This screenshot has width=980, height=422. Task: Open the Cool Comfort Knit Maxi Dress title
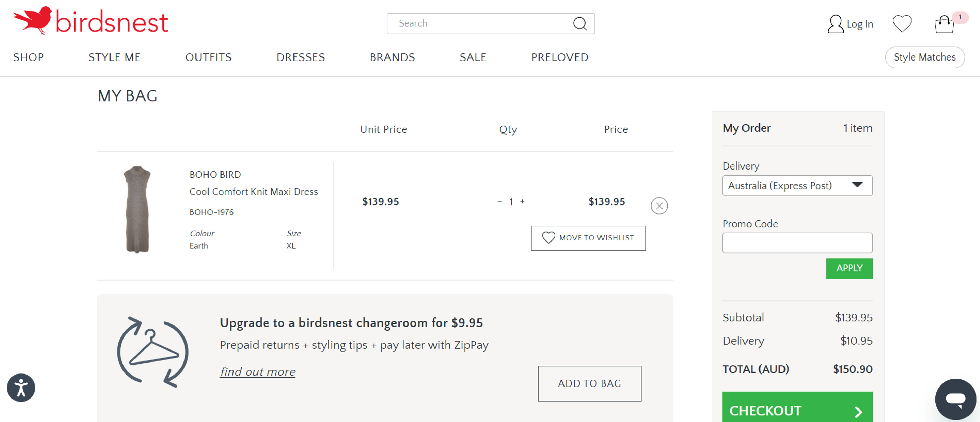(254, 192)
